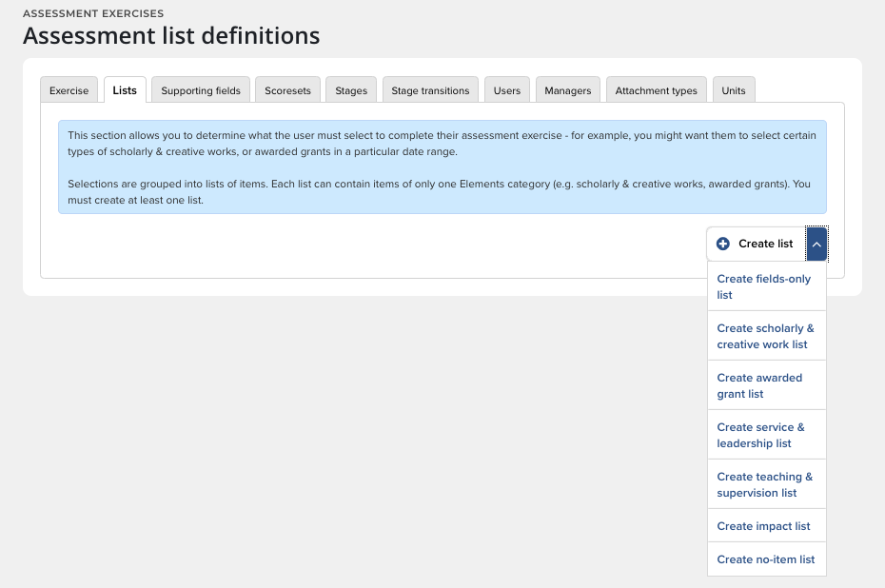
Task: Select the Managers tab
Action: tap(568, 90)
